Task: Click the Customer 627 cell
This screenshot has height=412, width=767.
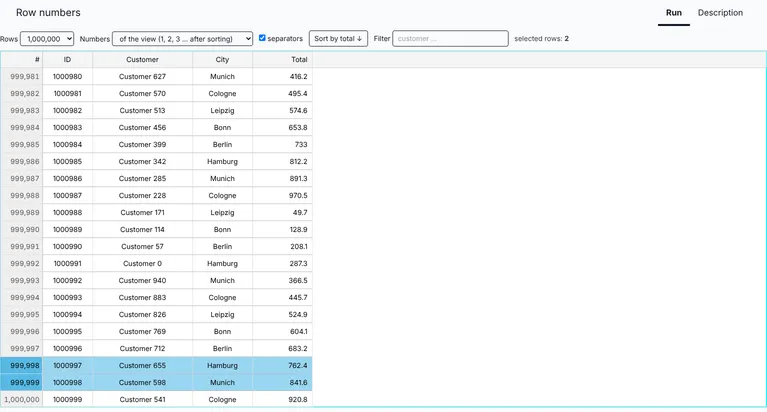Action: 142,77
